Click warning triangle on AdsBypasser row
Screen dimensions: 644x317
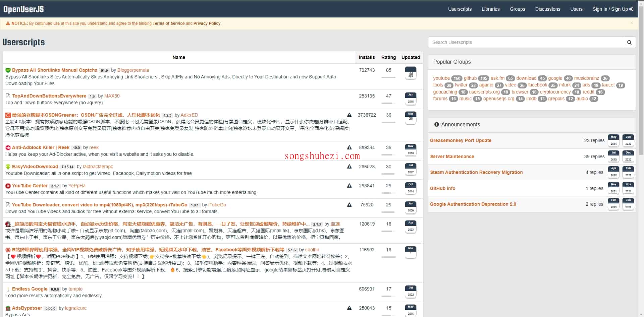(x=349, y=308)
